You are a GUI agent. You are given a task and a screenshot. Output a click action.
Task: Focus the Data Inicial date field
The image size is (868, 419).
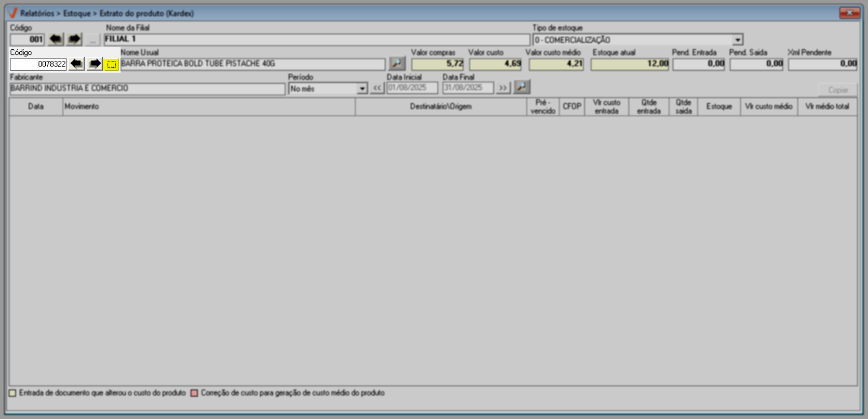coord(412,88)
